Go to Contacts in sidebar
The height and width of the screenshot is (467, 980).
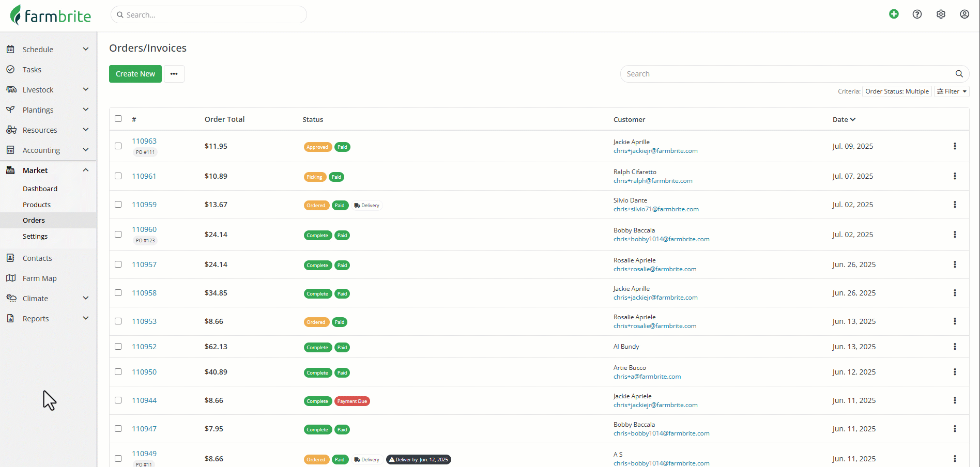pyautogui.click(x=37, y=258)
